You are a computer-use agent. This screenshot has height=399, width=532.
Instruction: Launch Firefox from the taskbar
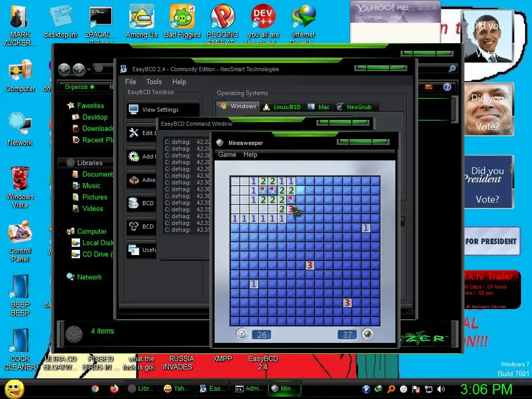coord(114,389)
